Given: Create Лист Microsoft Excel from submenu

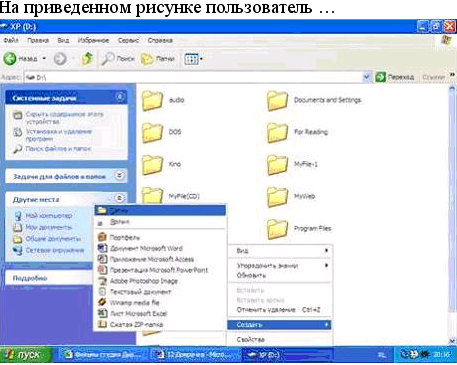Looking at the screenshot, I should [160, 313].
